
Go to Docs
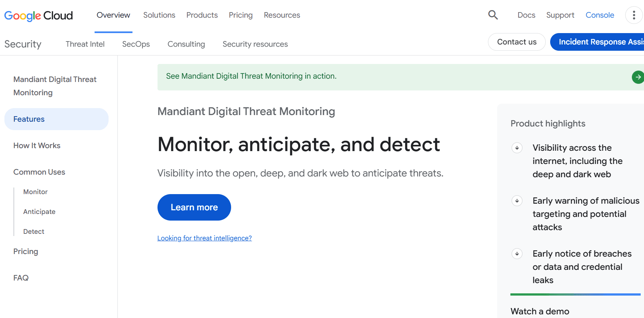pyautogui.click(x=526, y=15)
